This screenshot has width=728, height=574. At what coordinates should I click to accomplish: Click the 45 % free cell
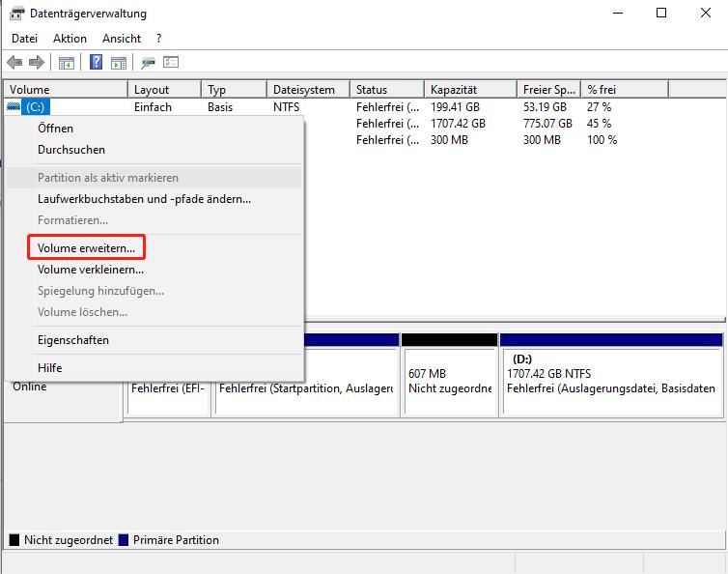pos(599,124)
